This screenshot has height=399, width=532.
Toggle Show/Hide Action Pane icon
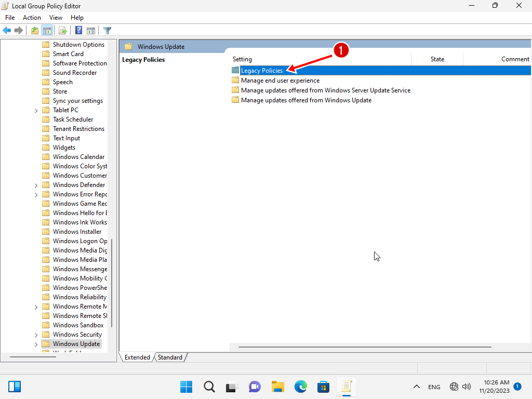click(91, 31)
